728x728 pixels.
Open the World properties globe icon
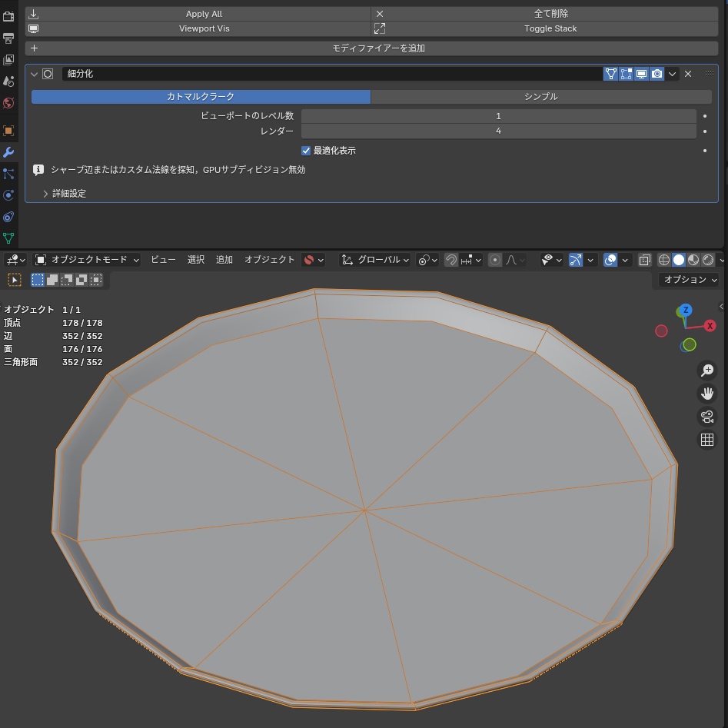(x=8, y=104)
